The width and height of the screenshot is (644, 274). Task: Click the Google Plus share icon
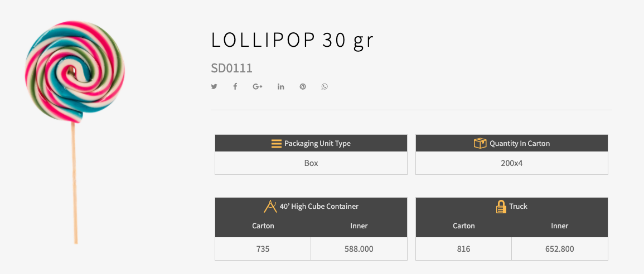[258, 86]
